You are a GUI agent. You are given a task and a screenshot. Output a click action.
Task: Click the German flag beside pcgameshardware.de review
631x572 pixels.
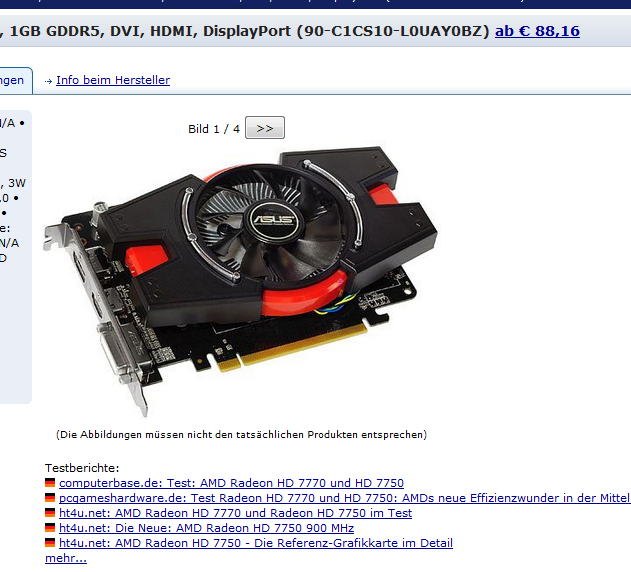(50, 498)
